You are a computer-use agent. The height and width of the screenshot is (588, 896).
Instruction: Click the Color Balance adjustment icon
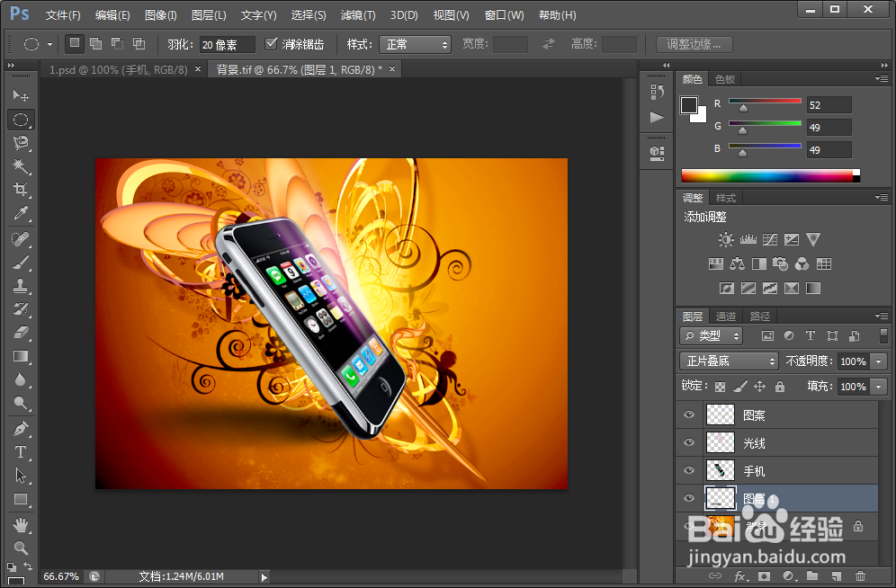(x=737, y=263)
